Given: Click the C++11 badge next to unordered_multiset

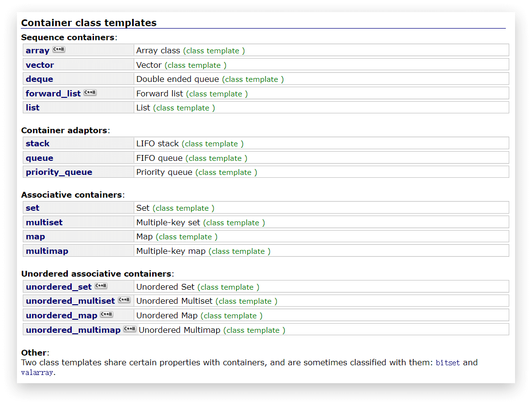Looking at the screenshot, I should [x=124, y=300].
